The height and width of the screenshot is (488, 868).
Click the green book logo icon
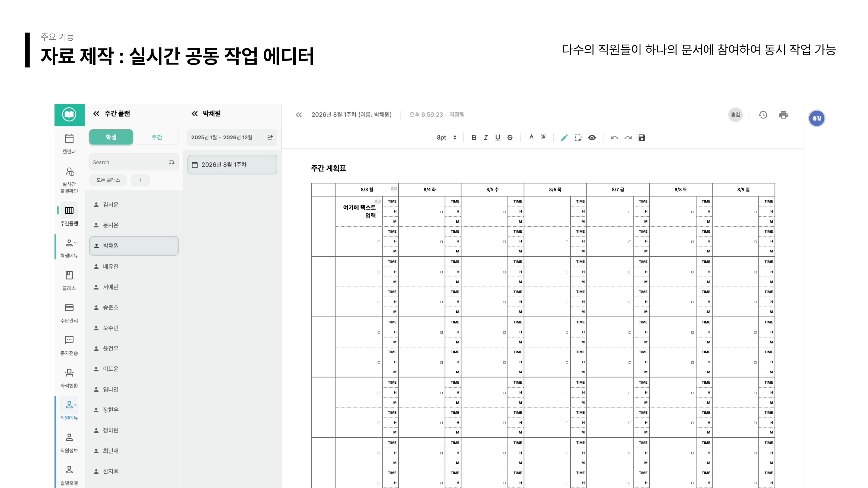[69, 114]
